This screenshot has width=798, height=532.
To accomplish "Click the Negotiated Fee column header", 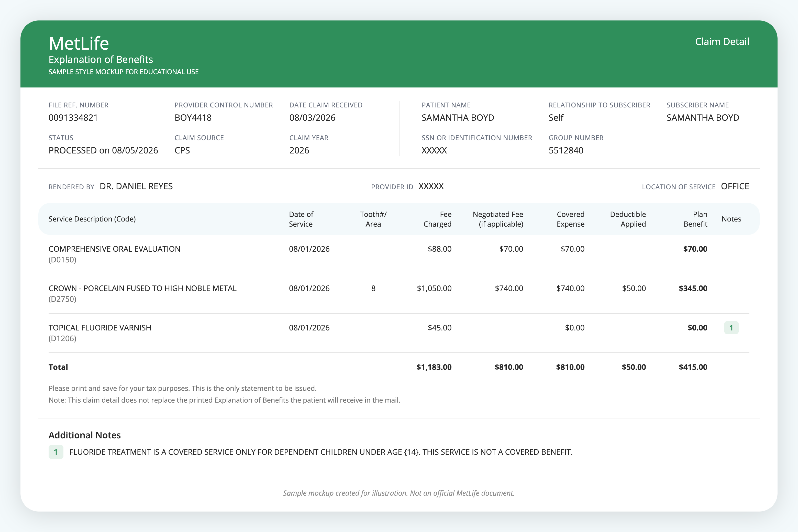I will tap(498, 219).
